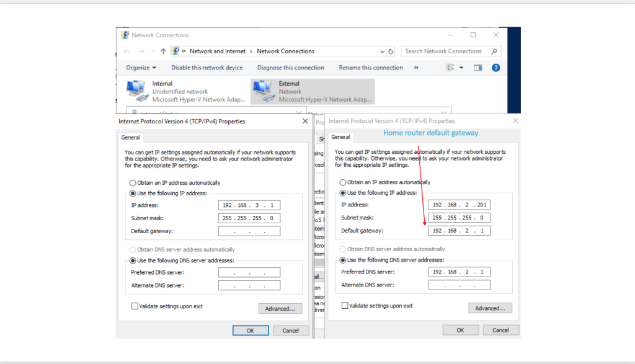
Task: Click Rename this connection
Action: click(x=371, y=68)
